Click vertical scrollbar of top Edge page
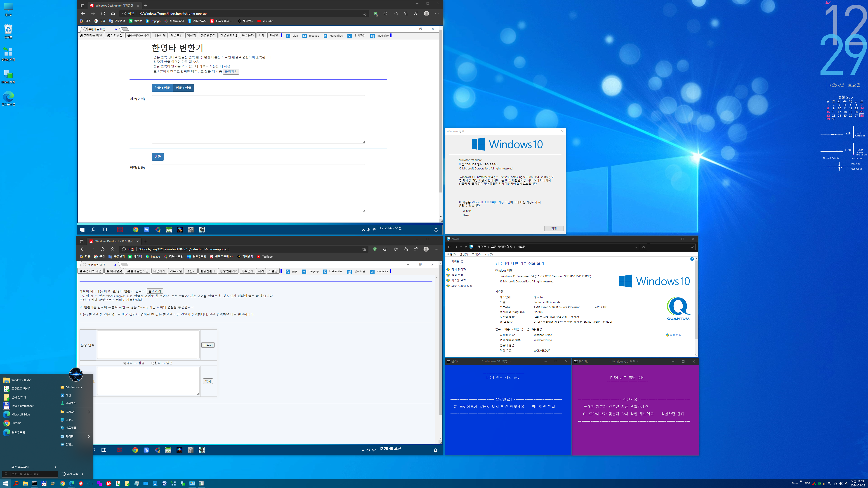The image size is (868, 488). pos(440,111)
